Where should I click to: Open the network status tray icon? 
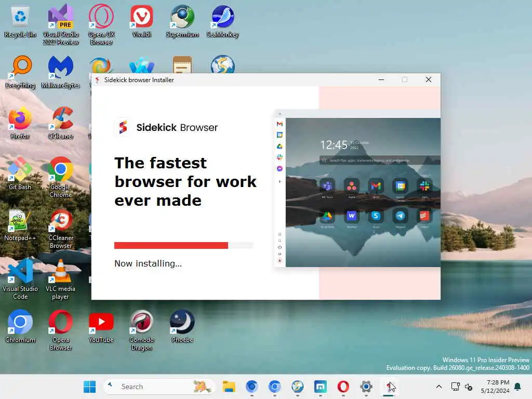coord(455,387)
